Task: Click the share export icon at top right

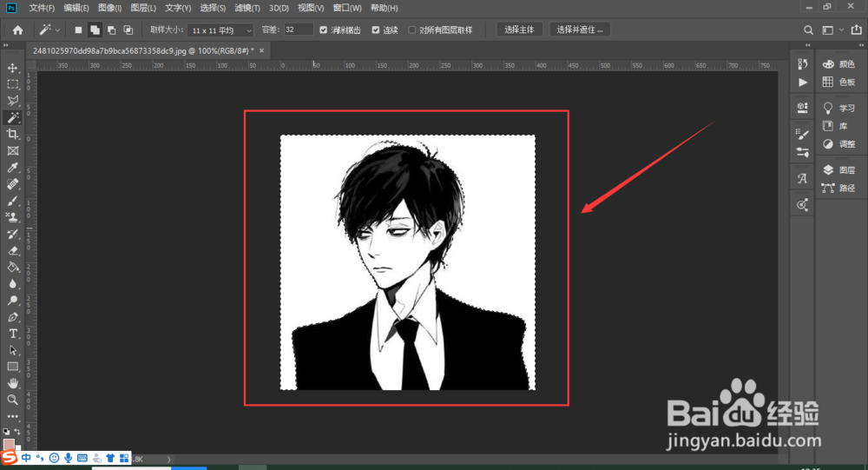Action: tap(857, 30)
